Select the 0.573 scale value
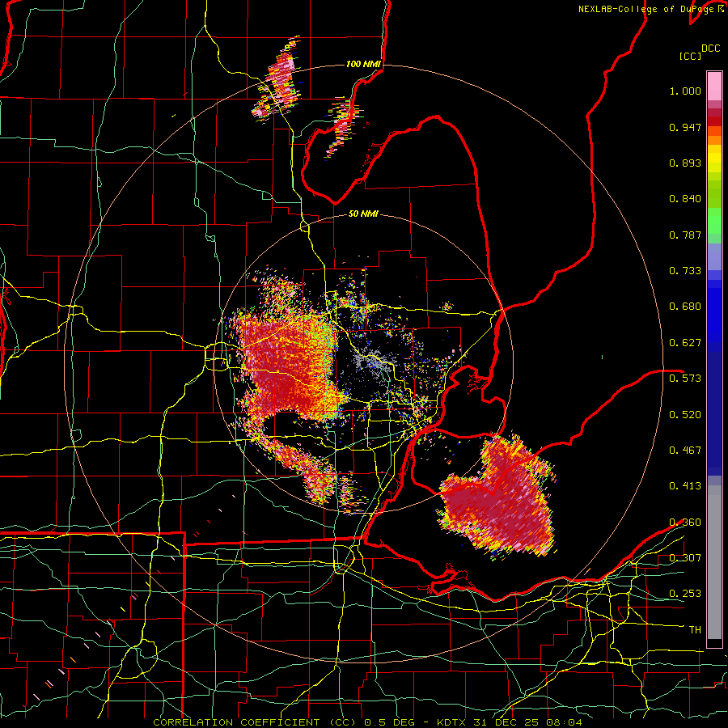This screenshot has height=728, width=728. click(x=685, y=379)
